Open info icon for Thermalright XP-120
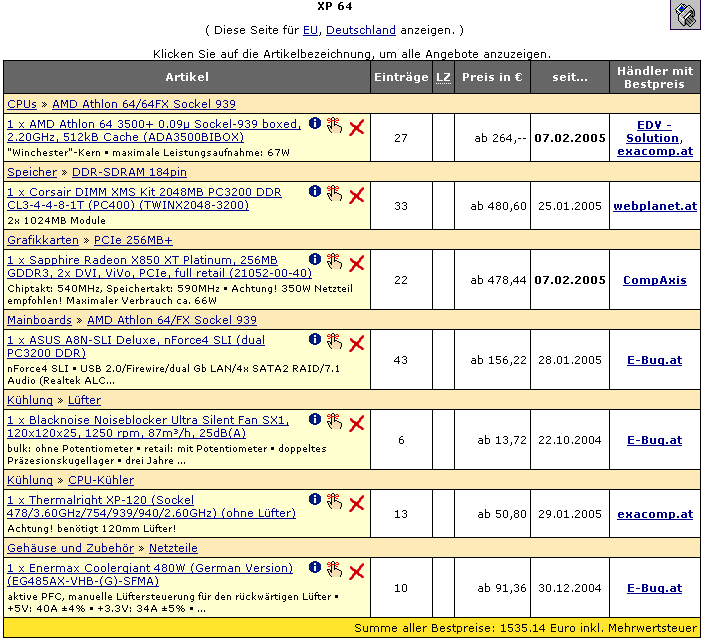704x641 pixels. point(315,499)
